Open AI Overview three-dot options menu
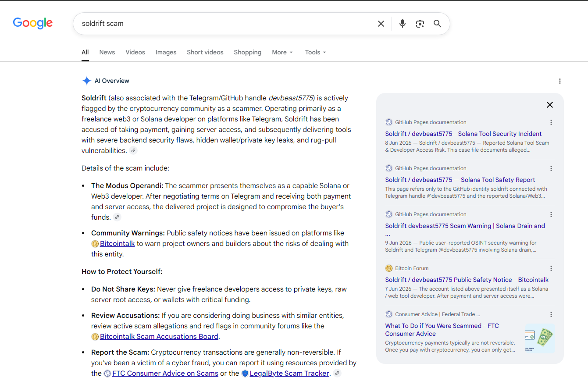 click(560, 81)
